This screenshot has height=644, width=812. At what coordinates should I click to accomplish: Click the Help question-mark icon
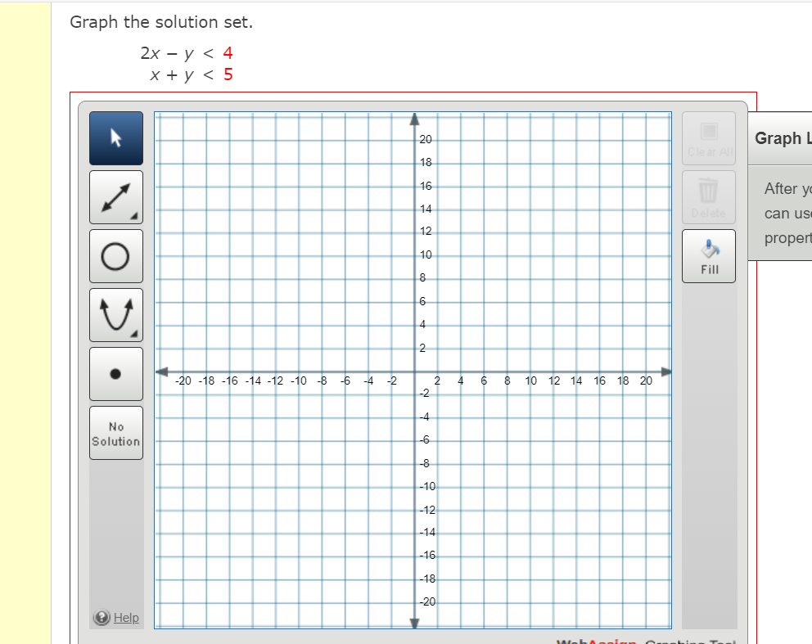101,618
